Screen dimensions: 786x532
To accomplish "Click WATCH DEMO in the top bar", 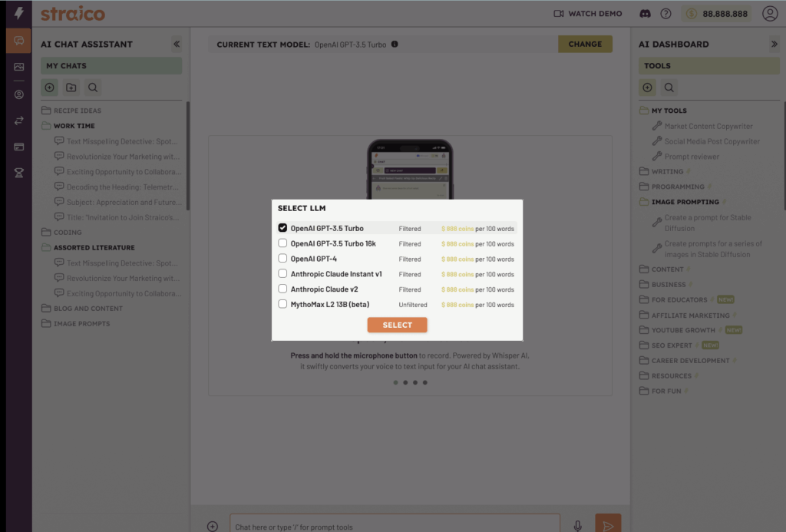I will pos(587,14).
